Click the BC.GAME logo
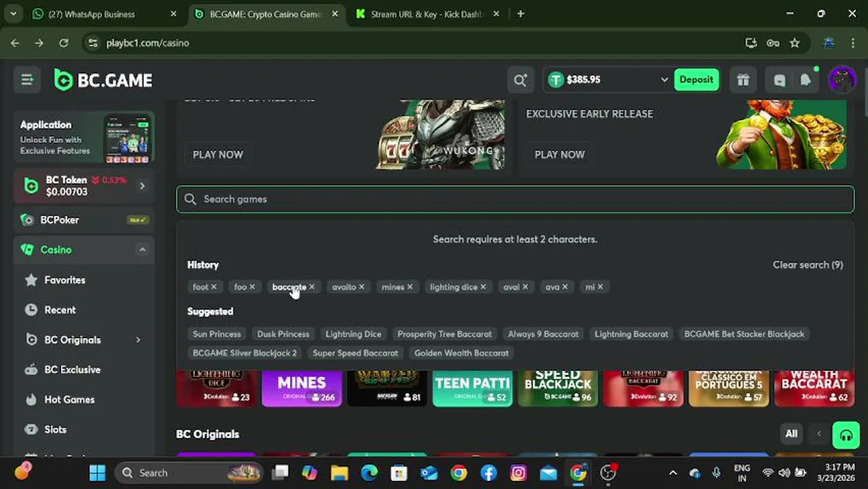Image resolution: width=868 pixels, height=489 pixels. [103, 80]
